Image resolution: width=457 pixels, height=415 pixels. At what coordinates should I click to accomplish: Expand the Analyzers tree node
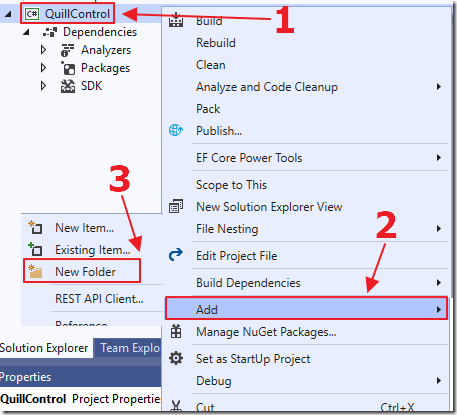[x=43, y=50]
